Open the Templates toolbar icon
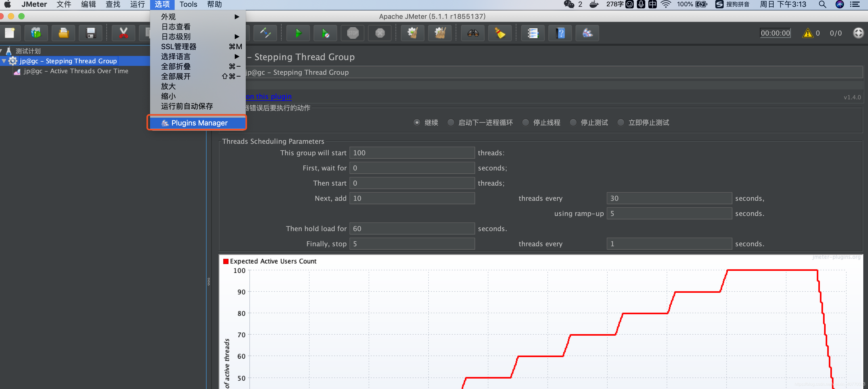This screenshot has height=389, width=868. click(x=36, y=33)
